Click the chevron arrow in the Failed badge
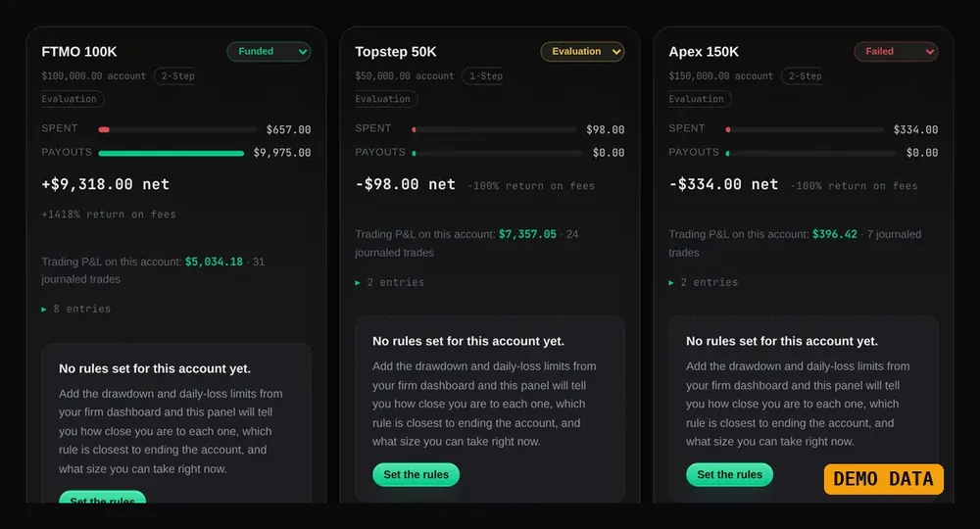 929,52
